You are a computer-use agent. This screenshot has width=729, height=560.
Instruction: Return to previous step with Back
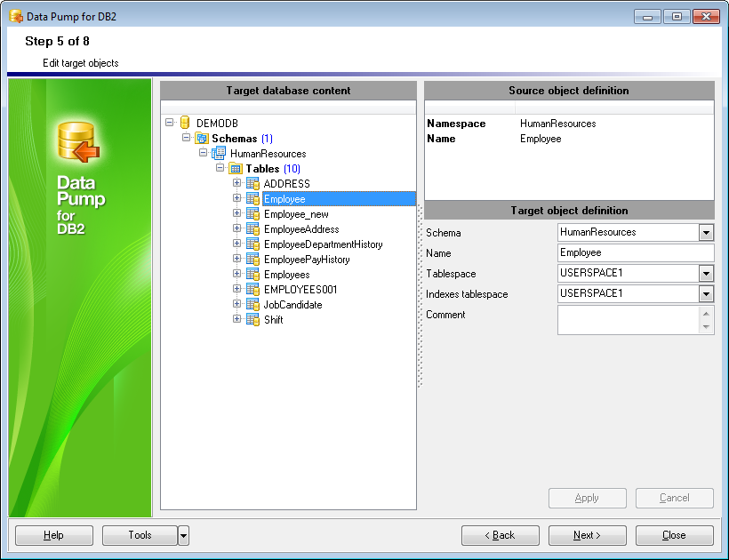point(500,535)
